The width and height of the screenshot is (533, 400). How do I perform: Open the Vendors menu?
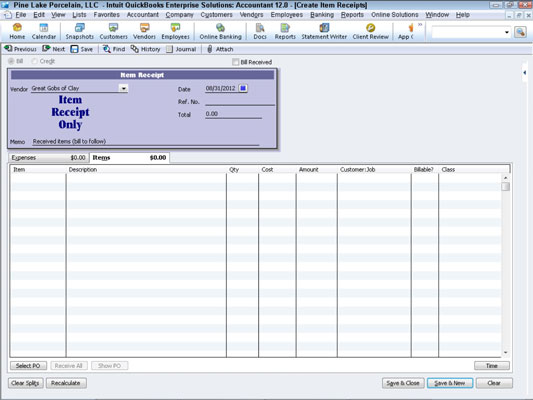click(251, 15)
